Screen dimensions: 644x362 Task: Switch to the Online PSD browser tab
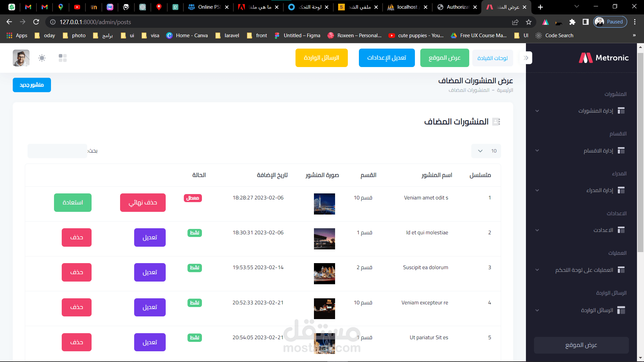[x=208, y=7]
